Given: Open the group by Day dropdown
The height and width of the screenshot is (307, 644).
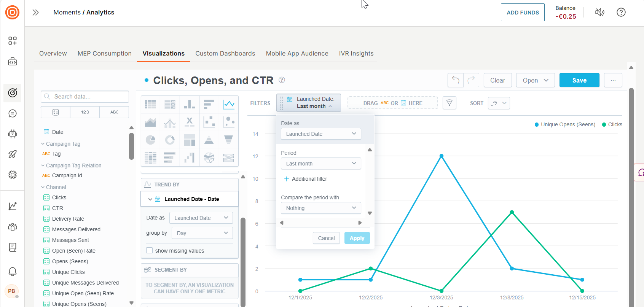Looking at the screenshot, I should (202, 233).
